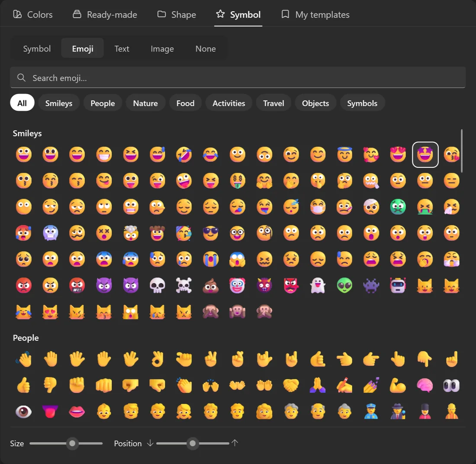The height and width of the screenshot is (464, 476).
Task: Pick the police officer emoji
Action: (371, 412)
